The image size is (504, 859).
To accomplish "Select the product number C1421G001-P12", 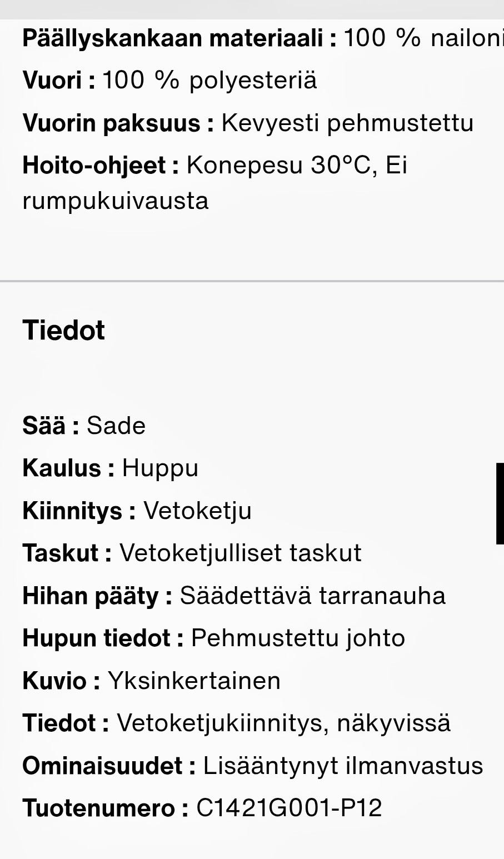I will [x=289, y=808].
